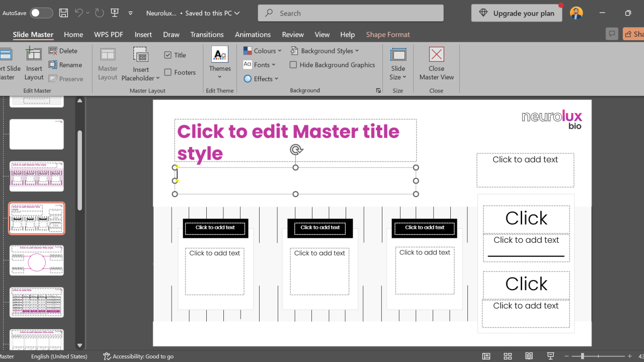Screen dimensions: 644x362
Task: Go to the Transitions tab
Action: (x=207, y=34)
